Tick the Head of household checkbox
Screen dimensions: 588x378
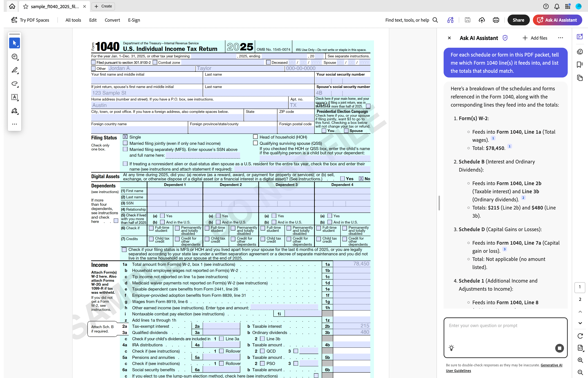[255, 137]
